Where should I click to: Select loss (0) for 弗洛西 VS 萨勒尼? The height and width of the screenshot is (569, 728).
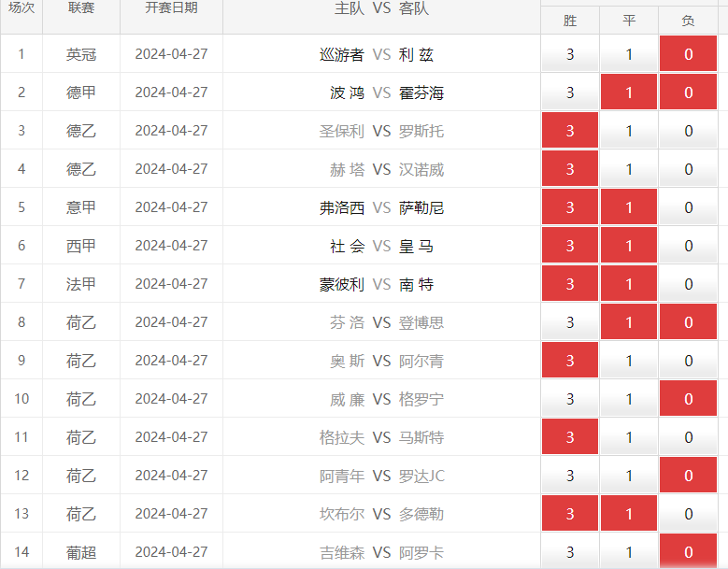click(688, 207)
